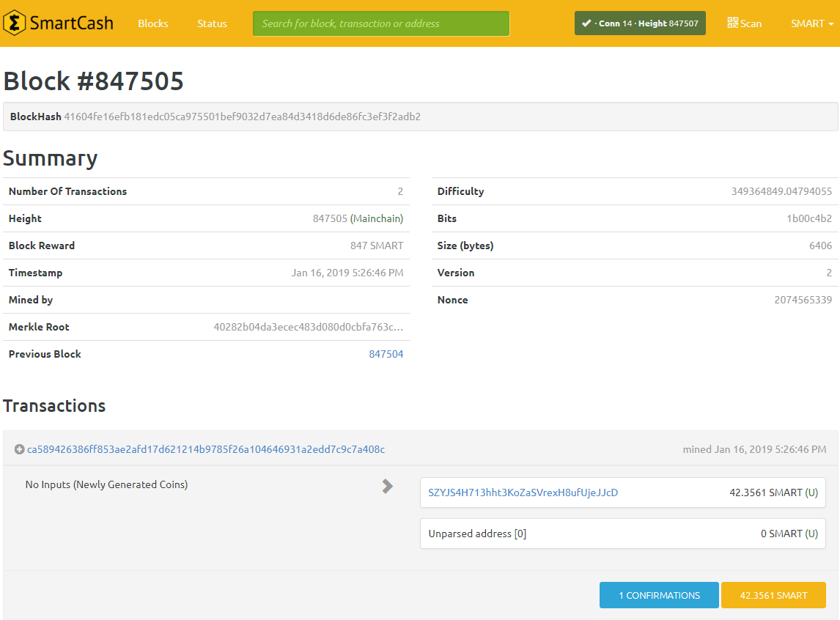840x620 pixels.
Task: Click the orange 42.3561 SMART total button
Action: coord(773,595)
